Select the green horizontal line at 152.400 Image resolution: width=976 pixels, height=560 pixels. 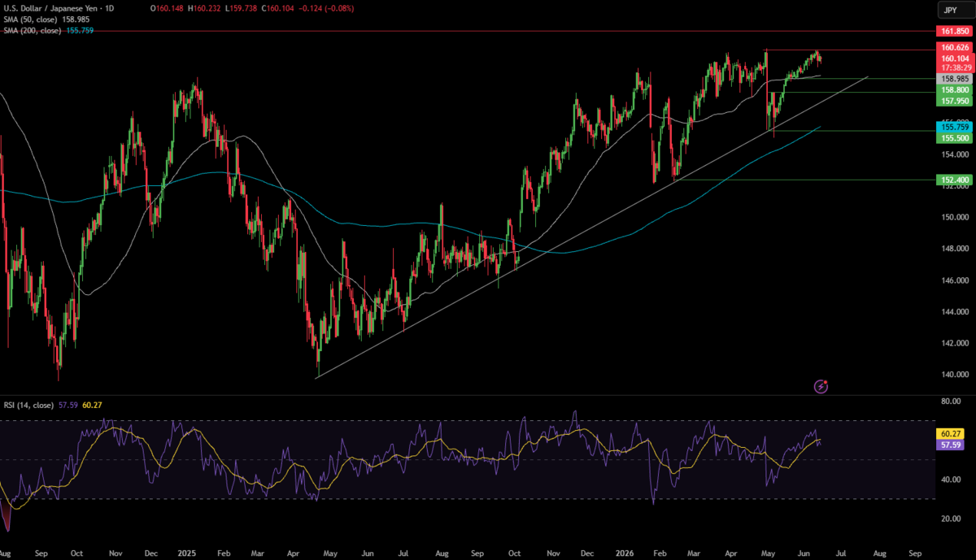805,180
